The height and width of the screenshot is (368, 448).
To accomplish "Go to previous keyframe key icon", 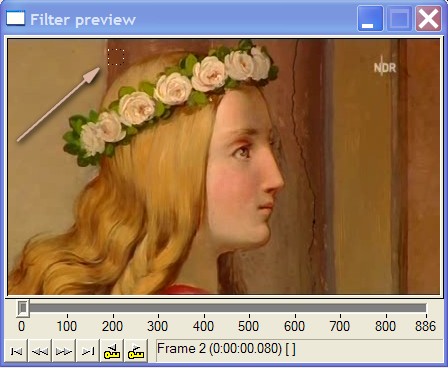I will pos(112,351).
